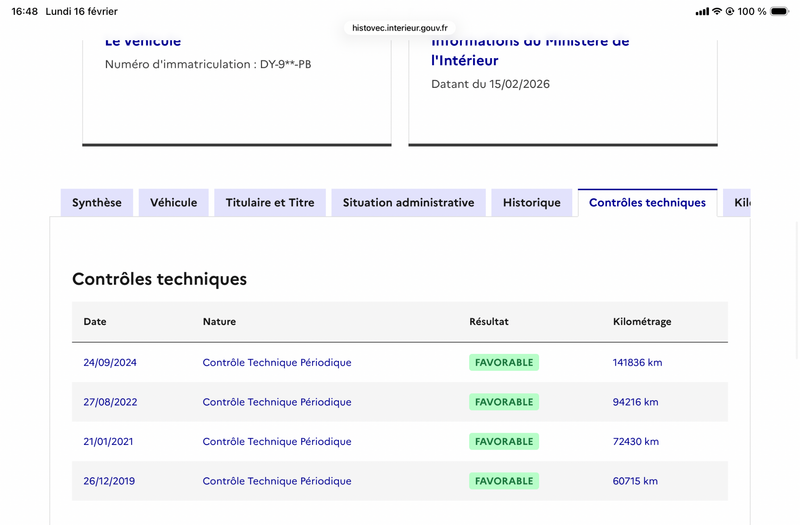The width and height of the screenshot is (800, 525).
Task: Switch to the Véhicule tab
Action: click(173, 203)
